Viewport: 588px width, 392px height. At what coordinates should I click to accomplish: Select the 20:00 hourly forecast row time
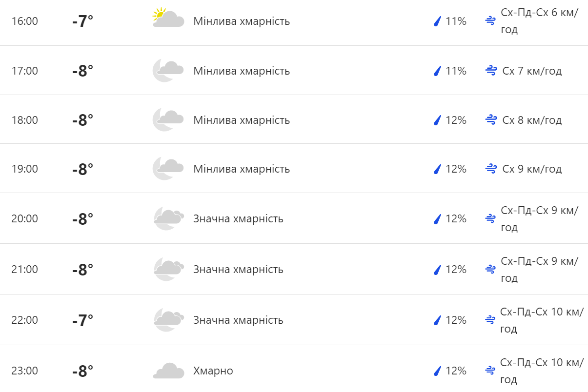tap(24, 218)
